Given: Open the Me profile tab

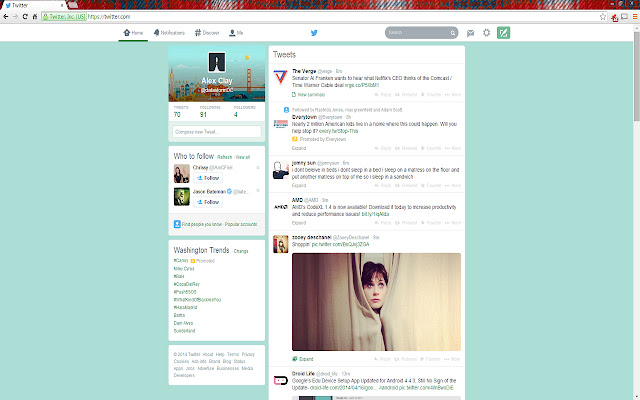Looking at the screenshot, I should click(x=236, y=33).
